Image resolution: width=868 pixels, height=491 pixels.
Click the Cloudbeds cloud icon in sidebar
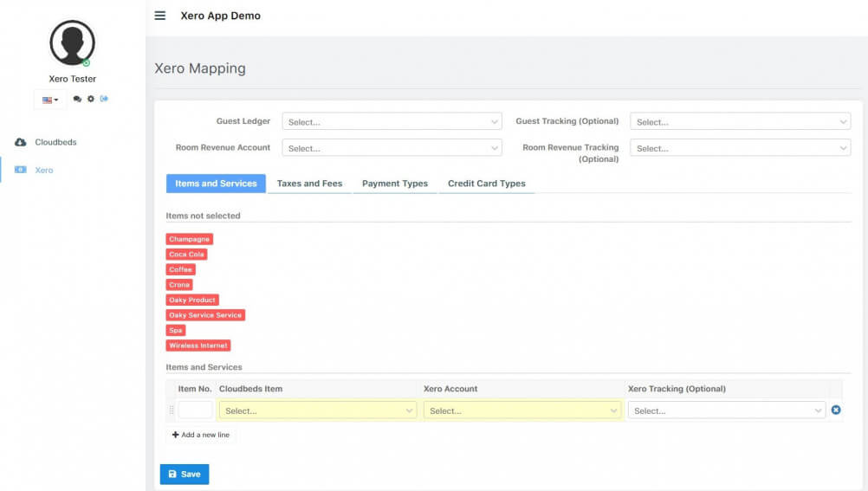(x=21, y=142)
